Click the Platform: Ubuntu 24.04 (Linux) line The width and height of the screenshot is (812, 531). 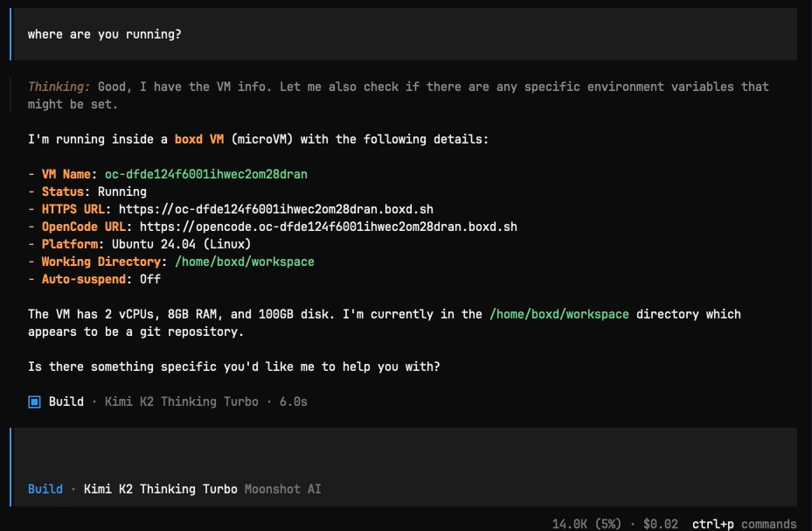[139, 244]
